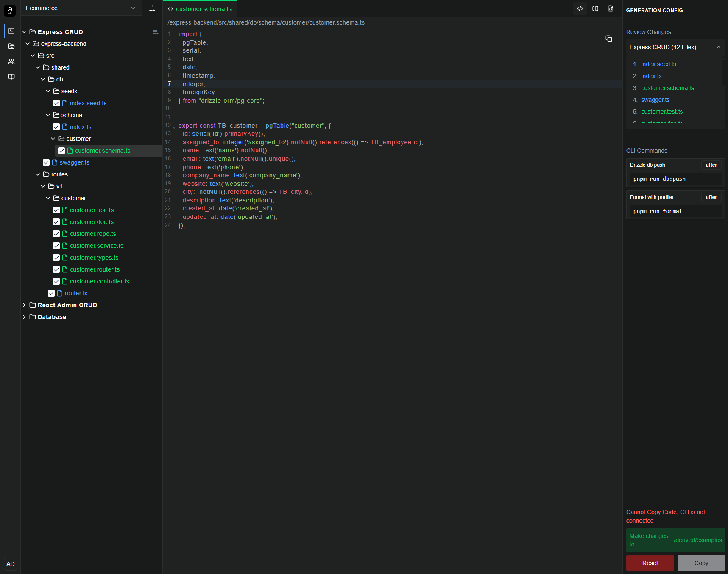
Task: Click the schema folder icon
Action: click(56, 115)
